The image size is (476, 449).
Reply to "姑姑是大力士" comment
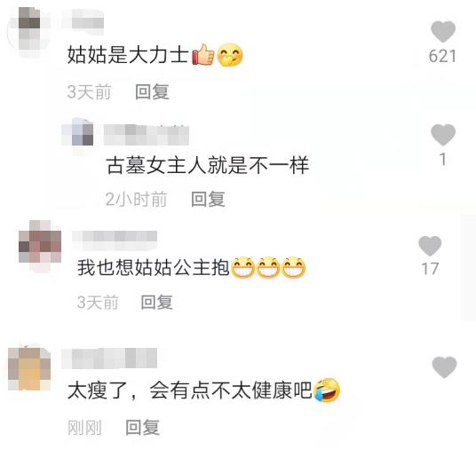[152, 91]
